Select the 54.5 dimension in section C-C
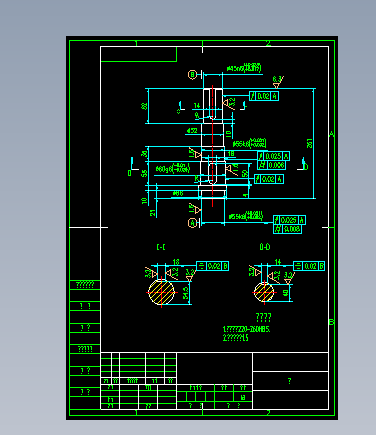Screen dimensions: 376x435 coord(186,293)
